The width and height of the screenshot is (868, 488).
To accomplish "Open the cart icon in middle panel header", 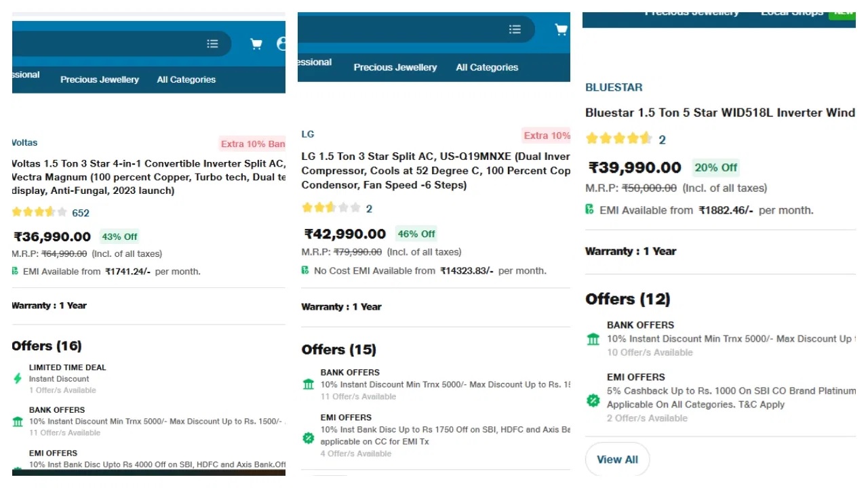I will 561,29.
